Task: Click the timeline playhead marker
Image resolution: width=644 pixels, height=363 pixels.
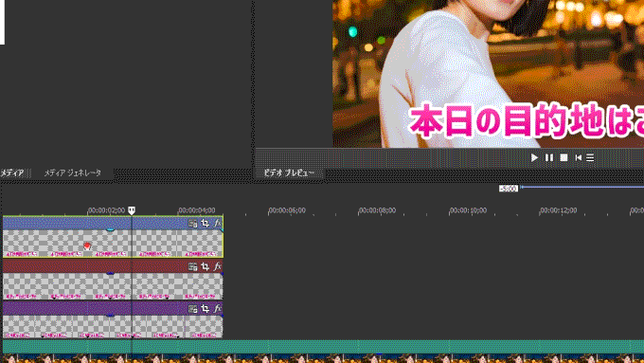Action: pyautogui.click(x=132, y=210)
